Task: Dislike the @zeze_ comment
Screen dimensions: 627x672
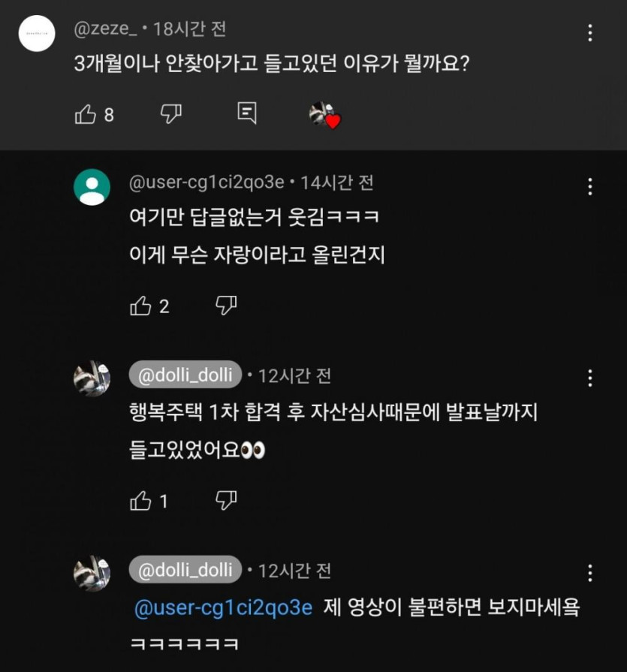Action: coord(171,114)
